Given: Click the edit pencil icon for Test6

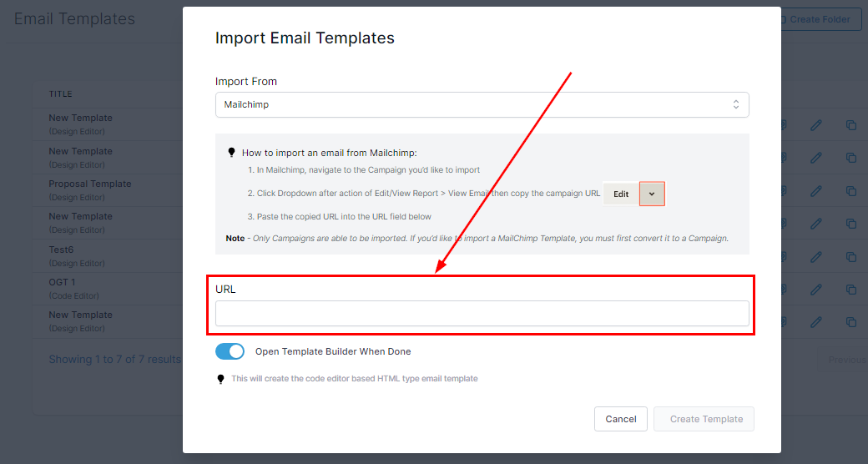Looking at the screenshot, I should (x=816, y=256).
